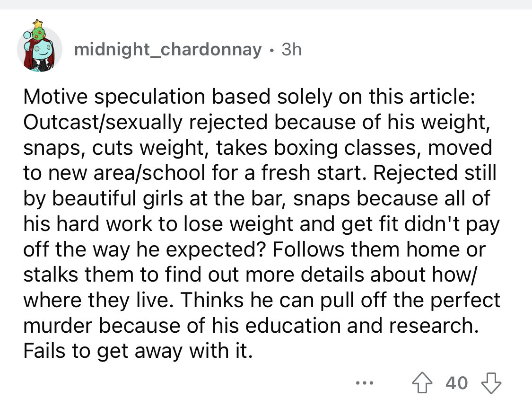
Task: Tap the grey down arrow after 40
Action: (x=491, y=383)
